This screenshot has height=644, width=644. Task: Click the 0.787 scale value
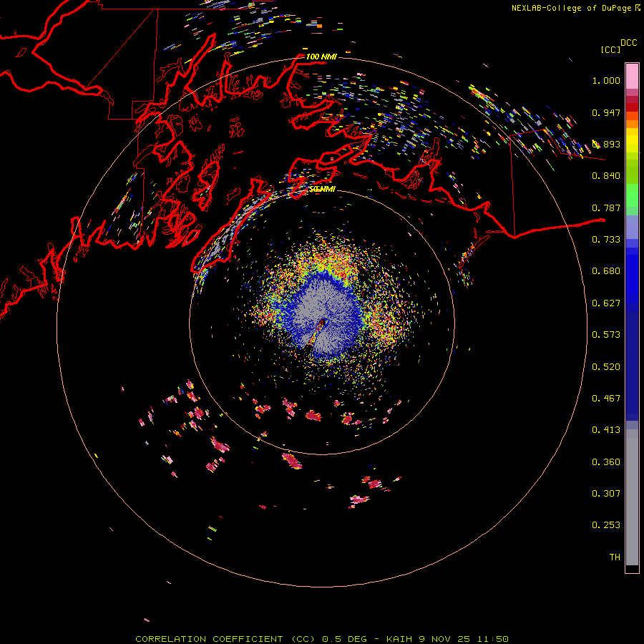[606, 208]
